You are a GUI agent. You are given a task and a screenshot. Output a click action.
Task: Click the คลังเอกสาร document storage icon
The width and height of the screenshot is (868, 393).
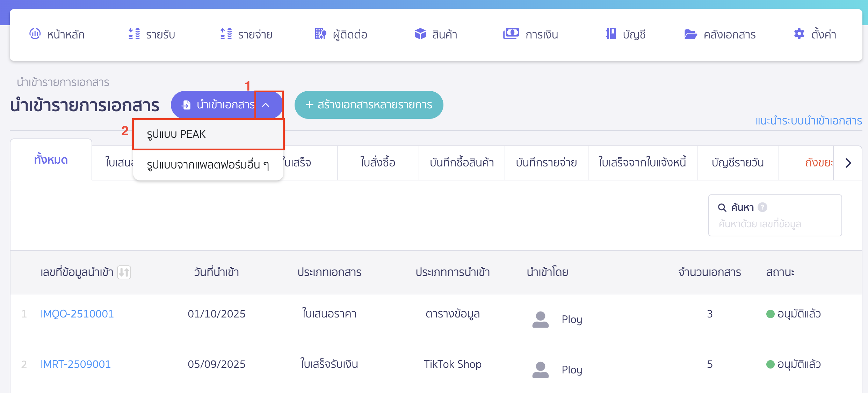coord(691,34)
